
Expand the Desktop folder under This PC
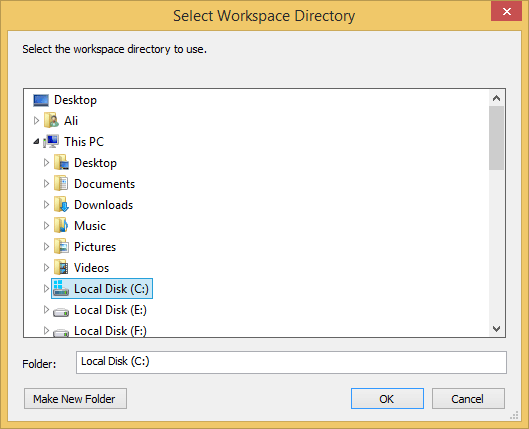(46, 163)
